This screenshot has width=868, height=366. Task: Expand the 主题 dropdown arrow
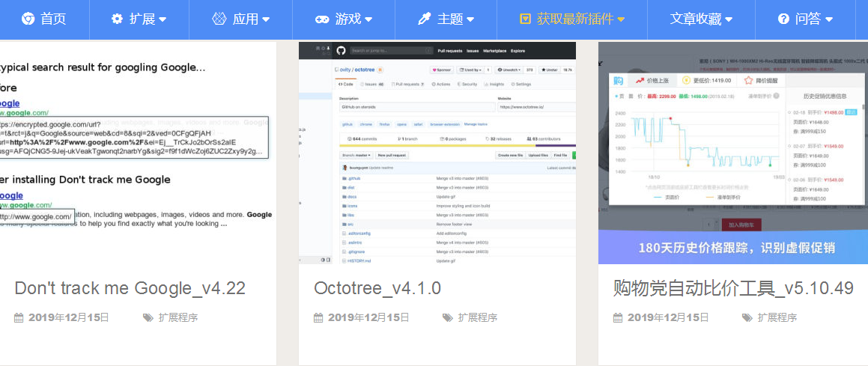[470, 20]
